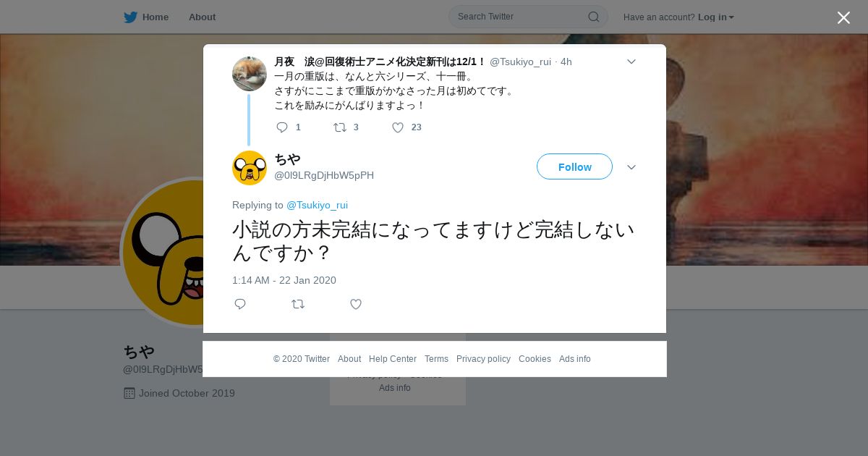Reply to the parent tweet by Tsukiyo_rui

pos(282,127)
